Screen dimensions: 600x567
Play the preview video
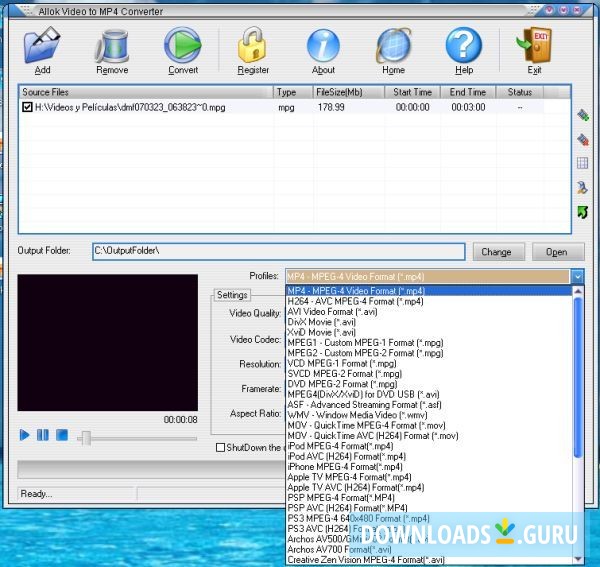click(x=24, y=435)
